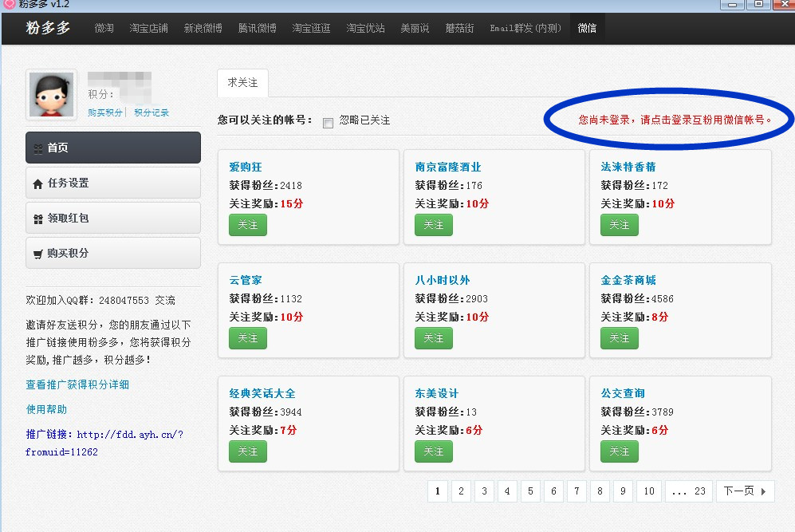
Task: Switch to 美丽说 section
Action: click(x=415, y=29)
